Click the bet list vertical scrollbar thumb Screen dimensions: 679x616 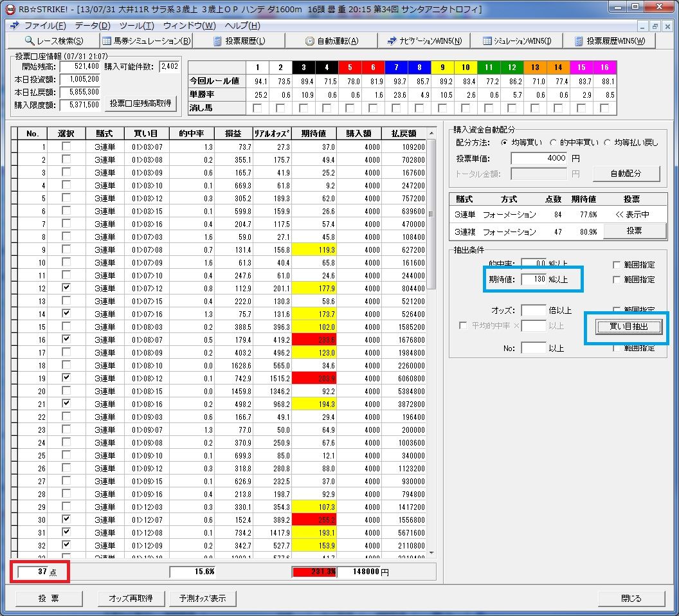coord(431,214)
